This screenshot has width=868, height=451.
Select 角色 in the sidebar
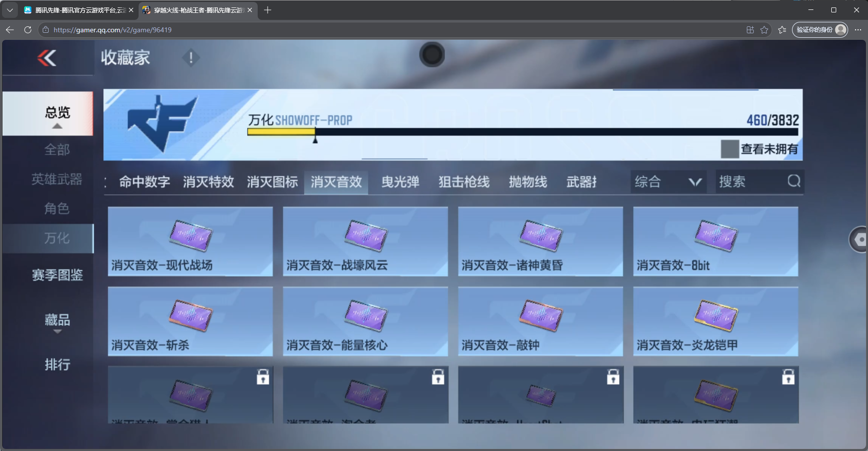57,209
